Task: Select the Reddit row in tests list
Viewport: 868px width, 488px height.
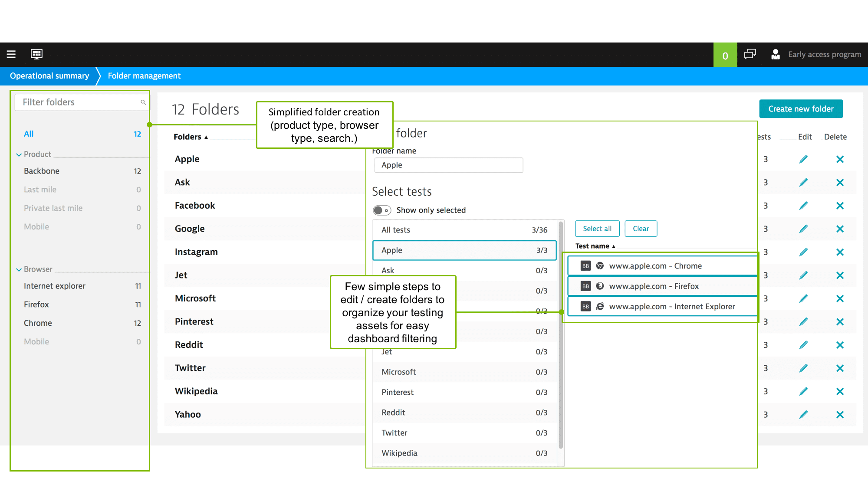Action: coord(464,413)
